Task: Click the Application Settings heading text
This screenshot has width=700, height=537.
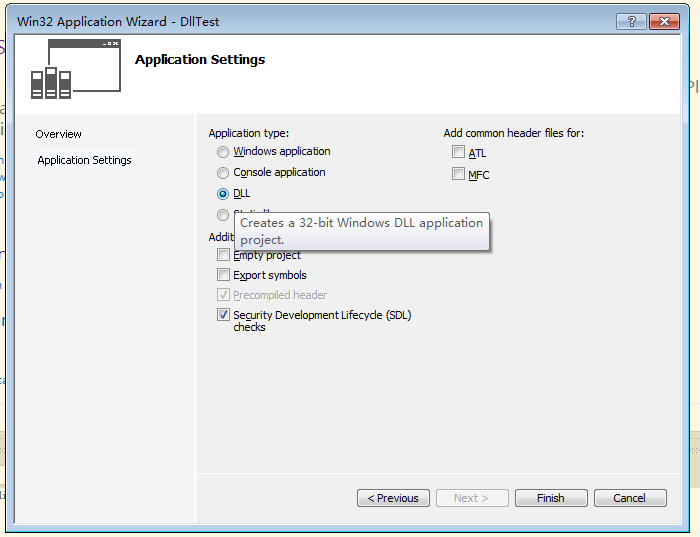Action: click(x=200, y=60)
